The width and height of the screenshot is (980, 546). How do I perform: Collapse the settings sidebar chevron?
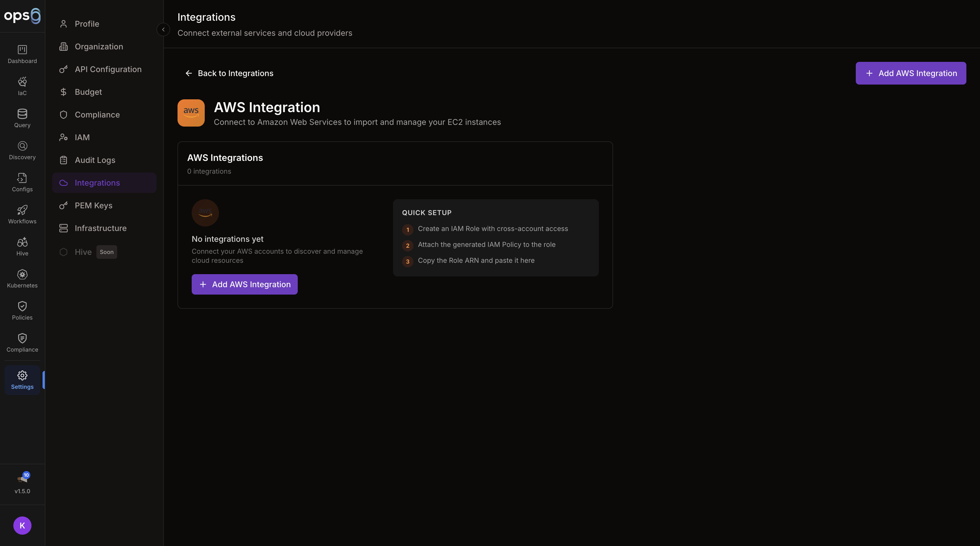163,29
